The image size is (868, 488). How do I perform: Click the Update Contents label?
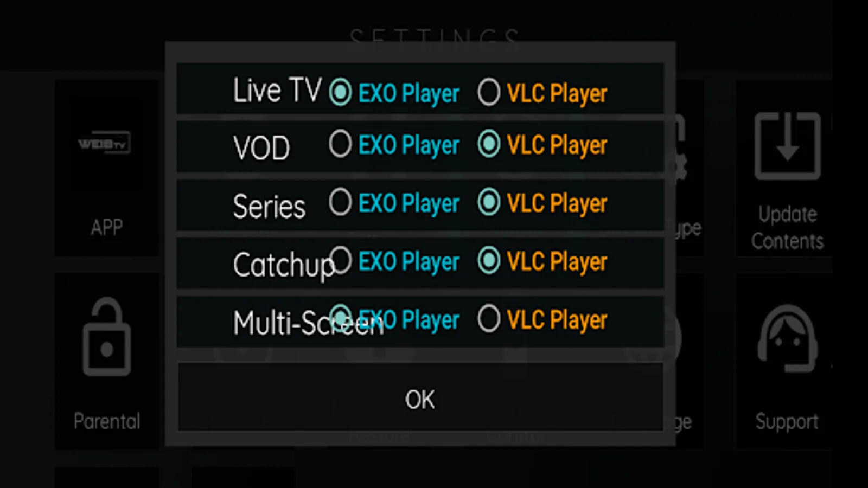coord(788,228)
